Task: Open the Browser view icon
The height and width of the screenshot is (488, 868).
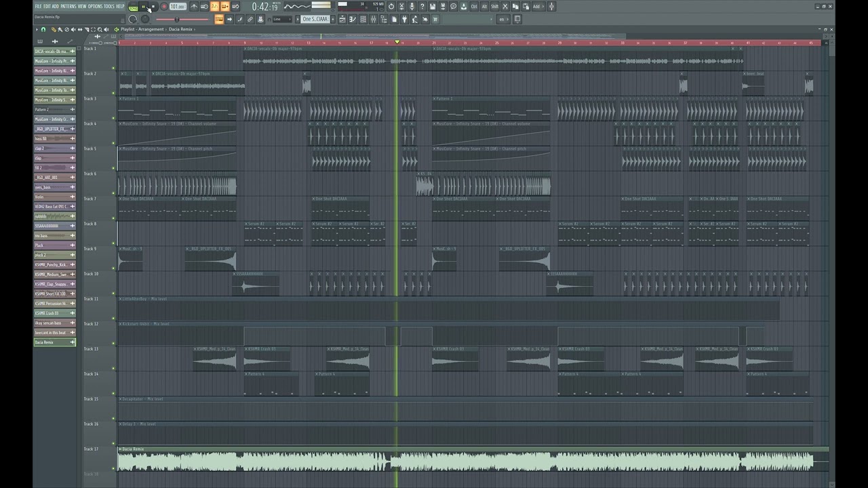Action: tap(384, 19)
